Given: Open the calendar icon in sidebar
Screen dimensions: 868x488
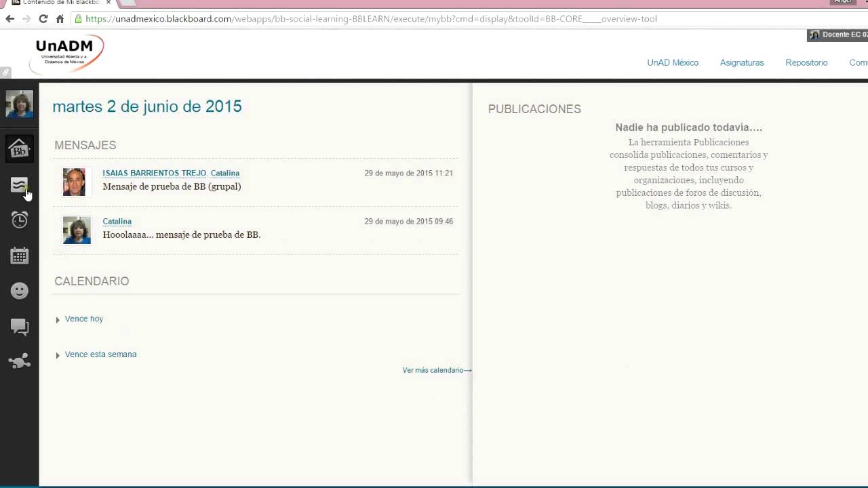Looking at the screenshot, I should [19, 256].
